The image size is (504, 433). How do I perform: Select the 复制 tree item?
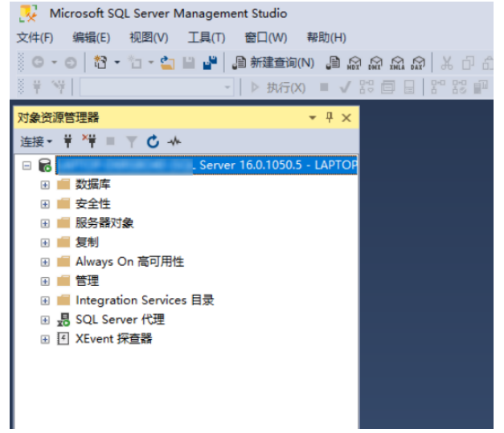(x=87, y=242)
